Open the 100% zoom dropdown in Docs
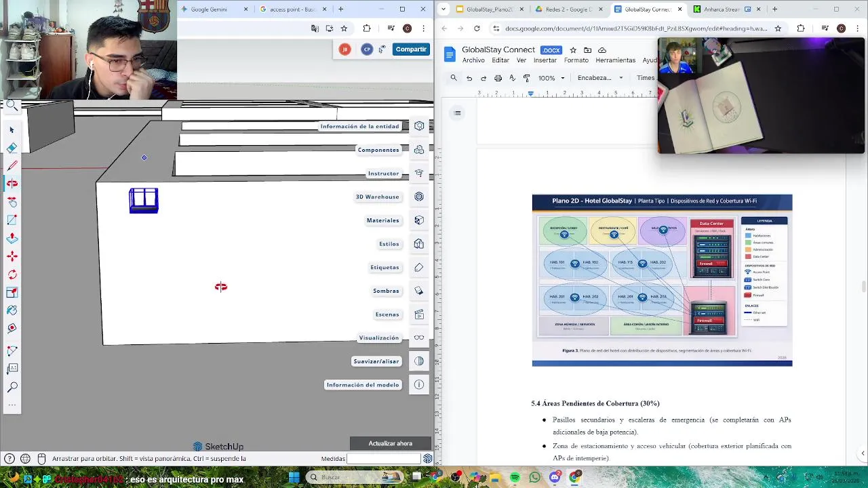 click(x=551, y=78)
